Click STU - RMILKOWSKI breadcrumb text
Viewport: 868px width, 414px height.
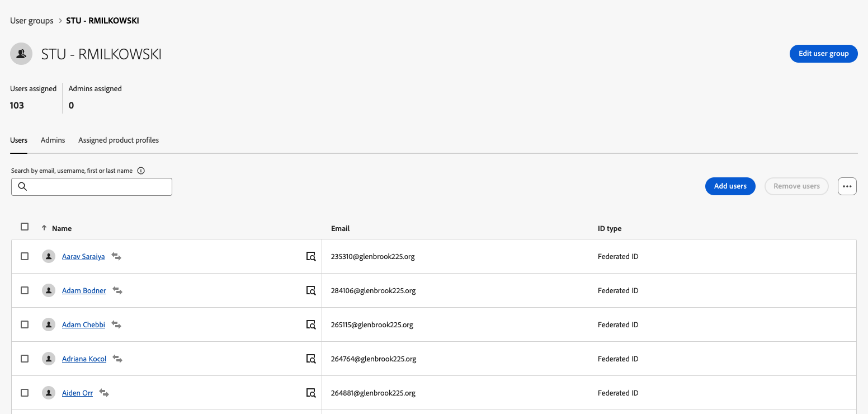click(102, 21)
